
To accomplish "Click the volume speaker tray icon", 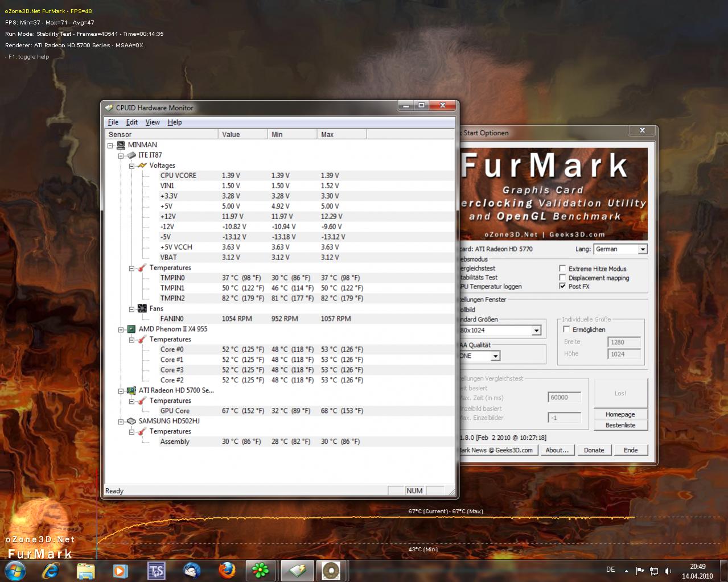I will 668,571.
